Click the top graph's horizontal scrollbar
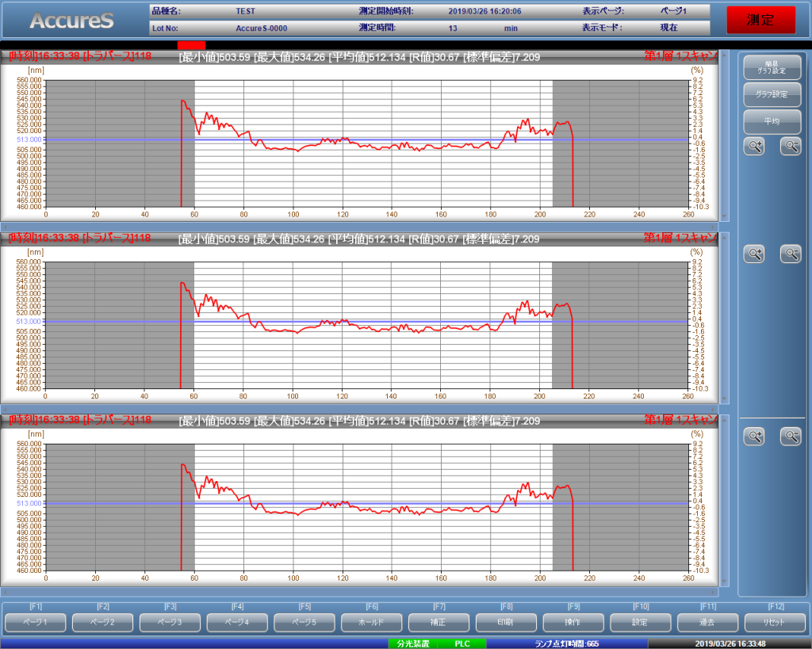The image size is (812, 649). (359, 227)
